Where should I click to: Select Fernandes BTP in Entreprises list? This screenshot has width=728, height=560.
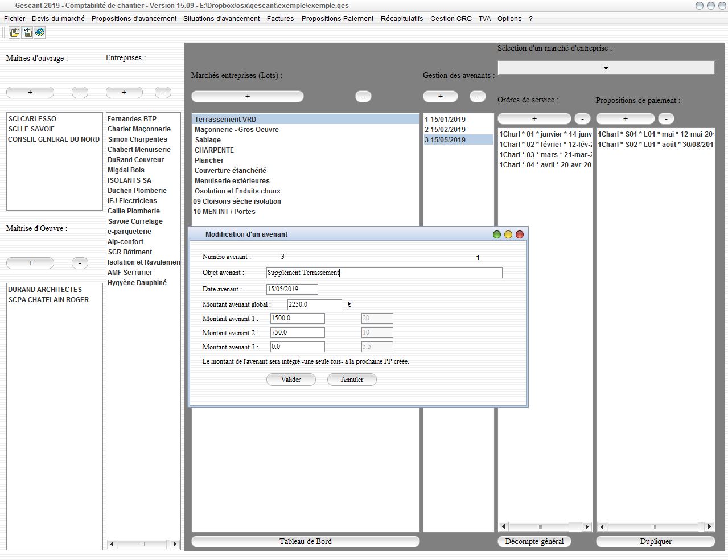click(x=132, y=119)
